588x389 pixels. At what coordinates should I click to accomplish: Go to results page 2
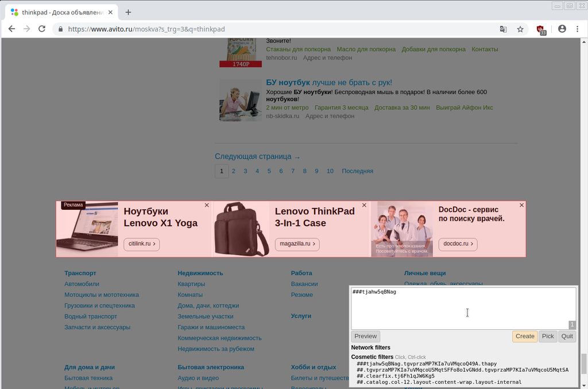tap(234, 171)
